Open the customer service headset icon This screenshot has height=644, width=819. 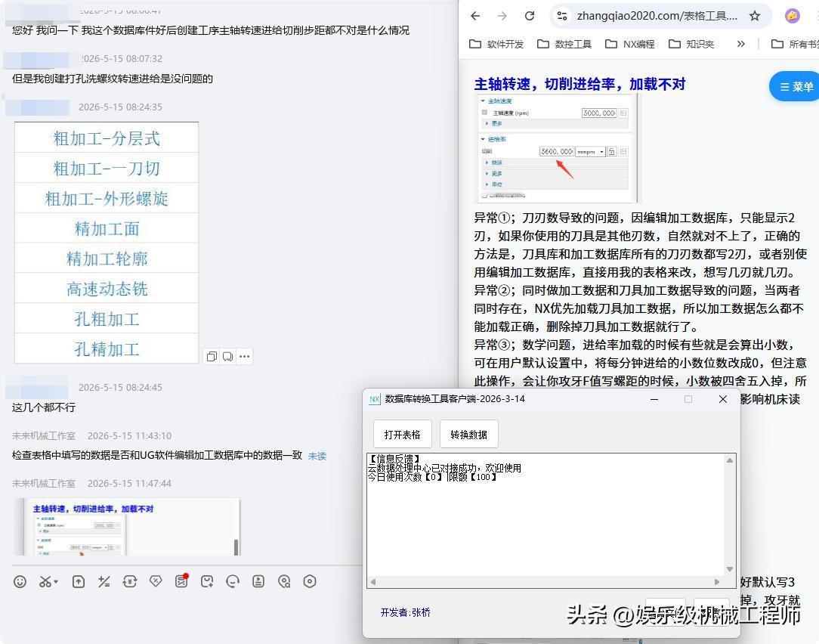[x=233, y=581]
